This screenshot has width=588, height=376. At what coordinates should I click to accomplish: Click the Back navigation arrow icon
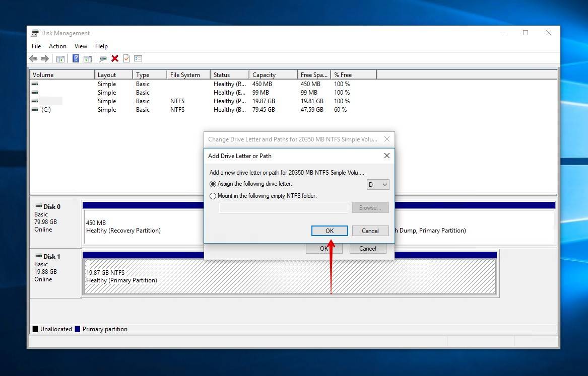pyautogui.click(x=33, y=58)
